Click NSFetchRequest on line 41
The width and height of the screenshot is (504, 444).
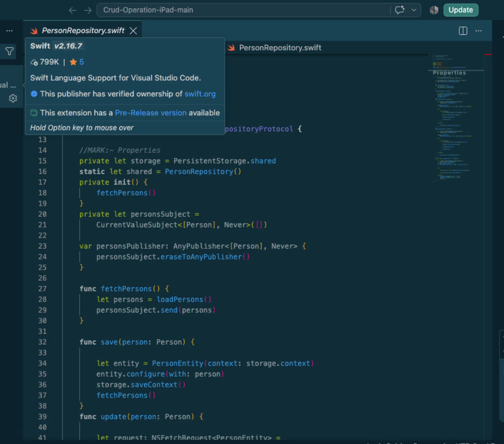click(181, 438)
